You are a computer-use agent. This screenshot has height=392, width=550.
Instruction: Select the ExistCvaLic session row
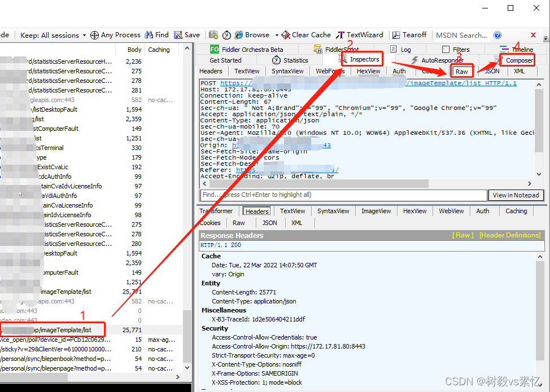[x=91, y=167]
